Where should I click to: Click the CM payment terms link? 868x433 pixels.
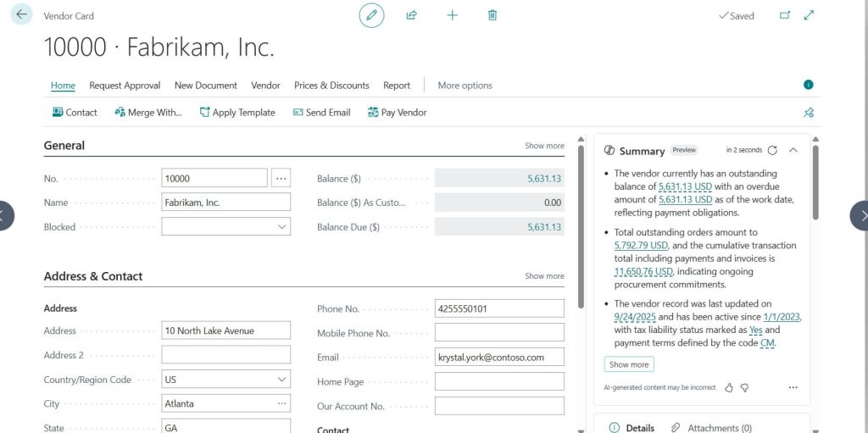pyautogui.click(x=767, y=342)
